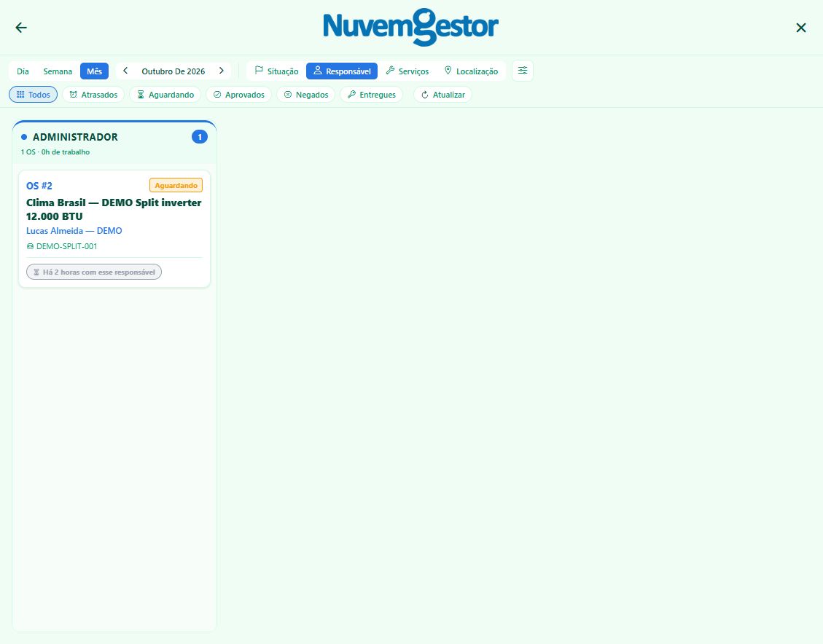Filter by Atrasados
The width and height of the screenshot is (823, 644).
click(x=93, y=95)
